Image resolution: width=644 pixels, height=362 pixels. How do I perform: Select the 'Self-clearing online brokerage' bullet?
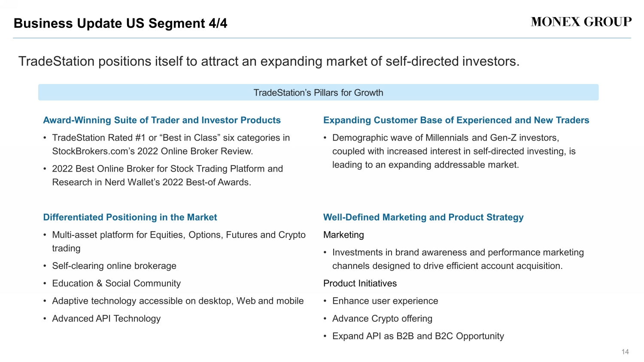pos(114,266)
